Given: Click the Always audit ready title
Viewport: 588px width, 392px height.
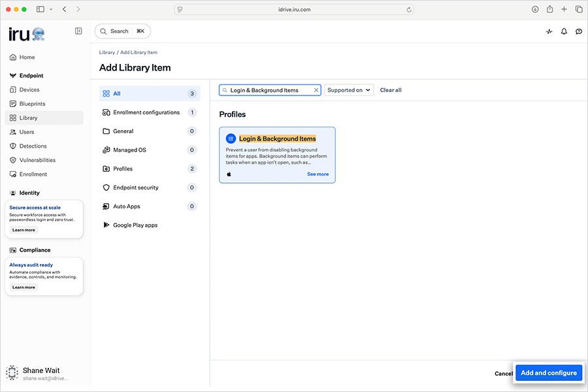Looking at the screenshot, I should click(31, 265).
